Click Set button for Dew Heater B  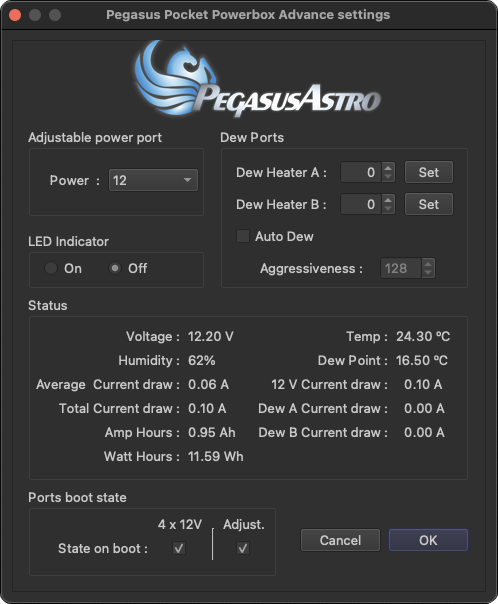pyautogui.click(x=429, y=204)
